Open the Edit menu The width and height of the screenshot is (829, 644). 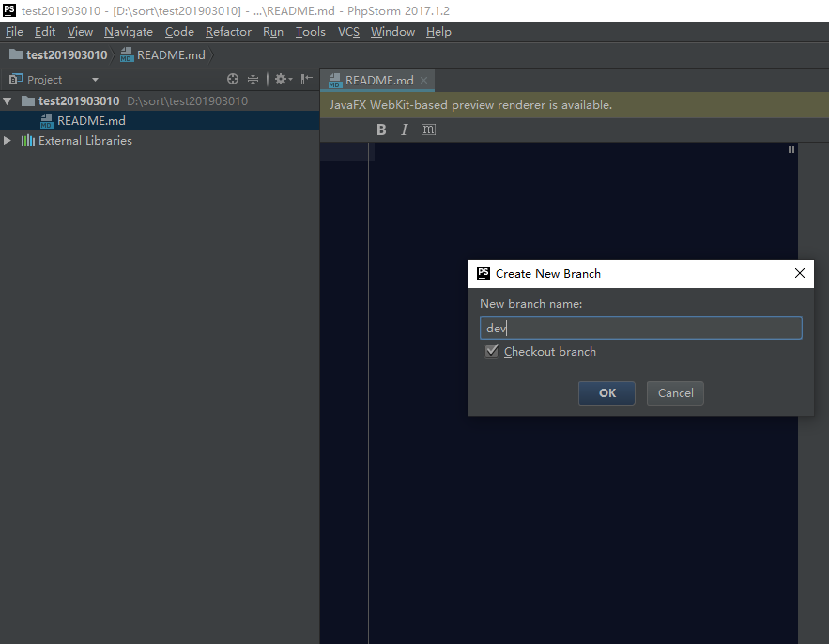point(45,32)
